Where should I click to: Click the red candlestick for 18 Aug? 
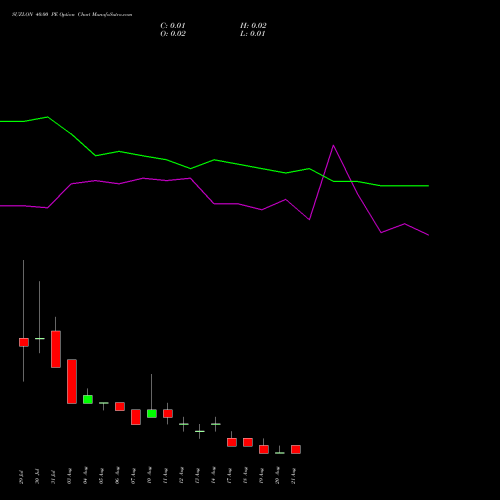(248, 442)
